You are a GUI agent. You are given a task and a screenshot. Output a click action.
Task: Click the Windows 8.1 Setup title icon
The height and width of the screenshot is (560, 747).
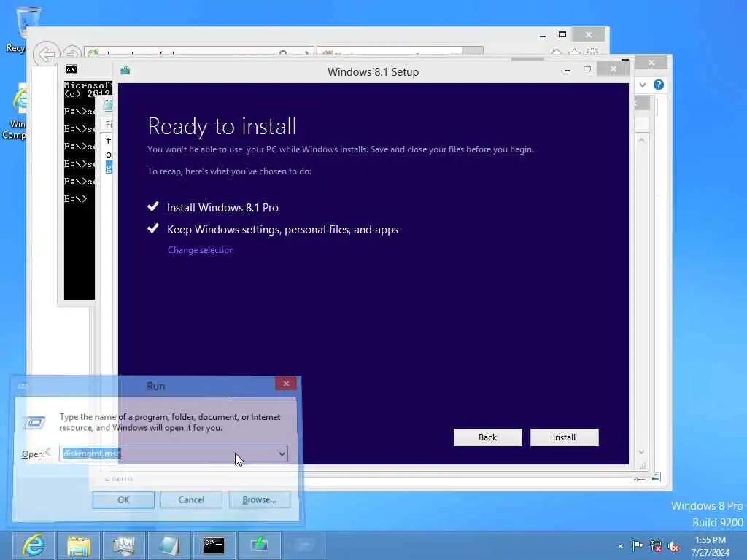pos(125,71)
